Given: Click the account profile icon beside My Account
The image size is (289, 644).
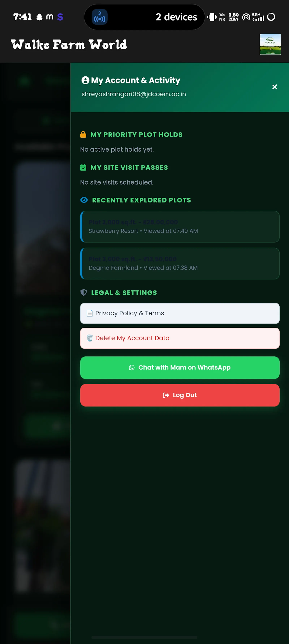Looking at the screenshot, I should pos(85,80).
